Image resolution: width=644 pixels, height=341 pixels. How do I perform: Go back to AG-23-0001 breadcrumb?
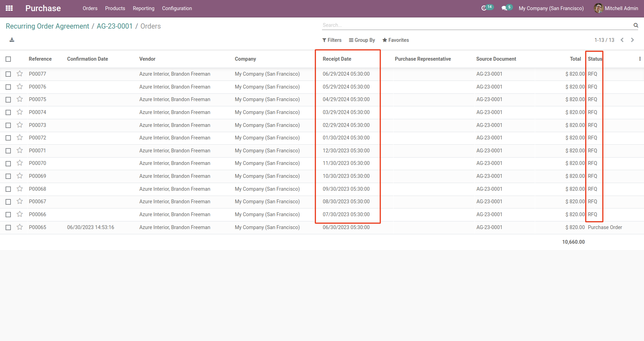pyautogui.click(x=114, y=26)
